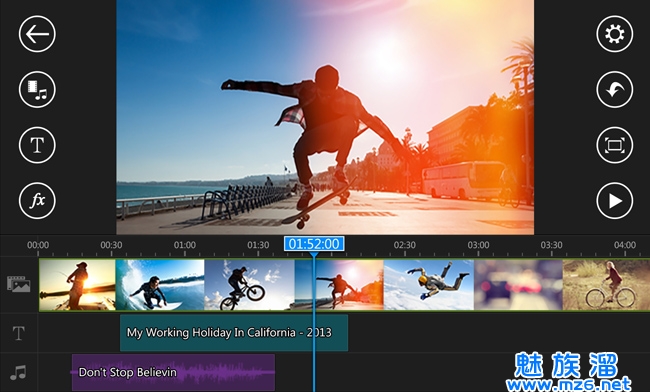This screenshot has width=650, height=392.
Task: Select the music track note icon
Action: click(x=18, y=372)
